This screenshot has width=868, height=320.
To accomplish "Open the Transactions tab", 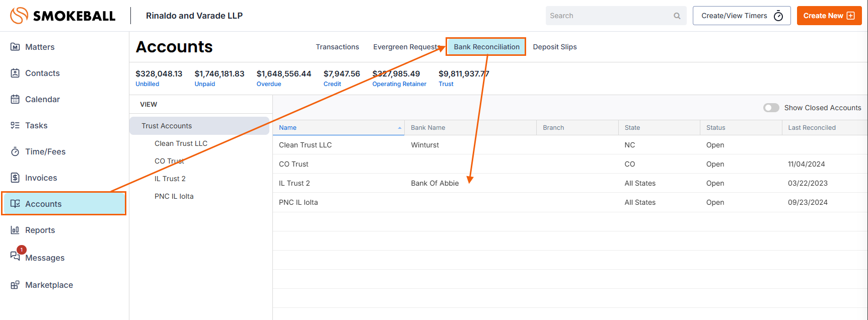I will coord(337,47).
